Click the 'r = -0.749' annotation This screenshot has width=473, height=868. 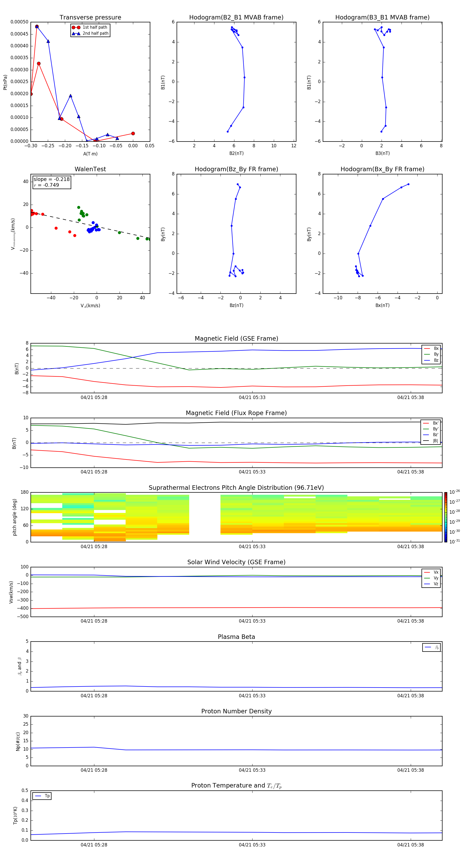point(47,185)
